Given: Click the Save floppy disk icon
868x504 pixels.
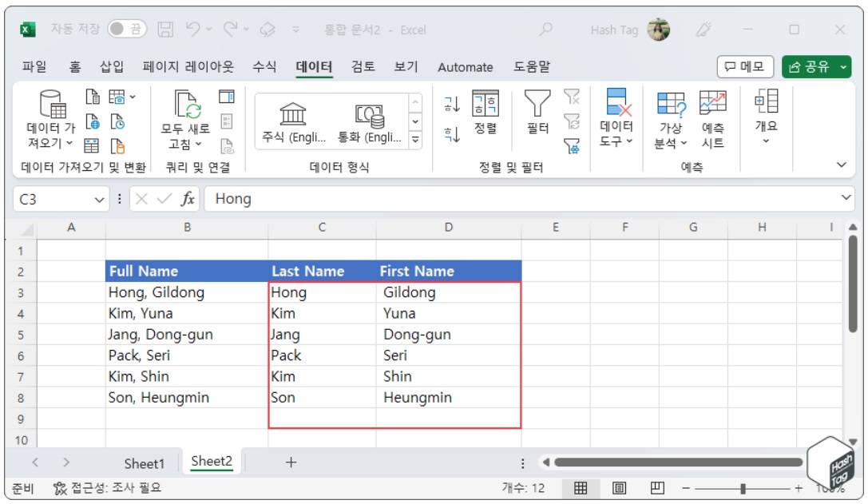Looking at the screenshot, I should point(165,29).
